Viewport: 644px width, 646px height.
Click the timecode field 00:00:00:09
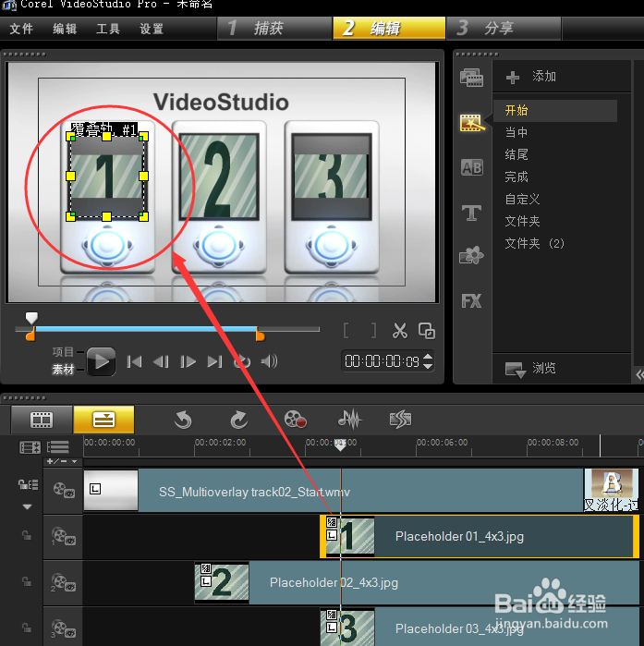382,361
